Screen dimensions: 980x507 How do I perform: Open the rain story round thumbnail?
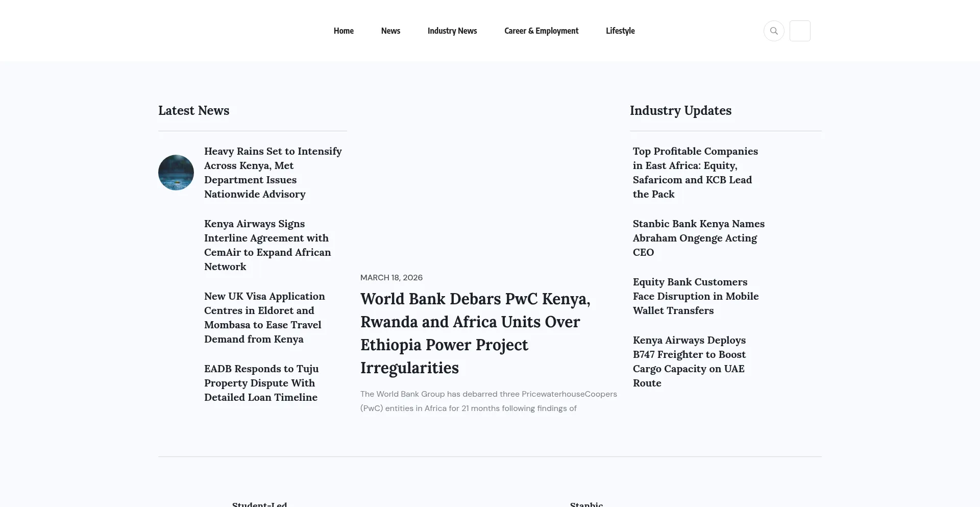176,173
